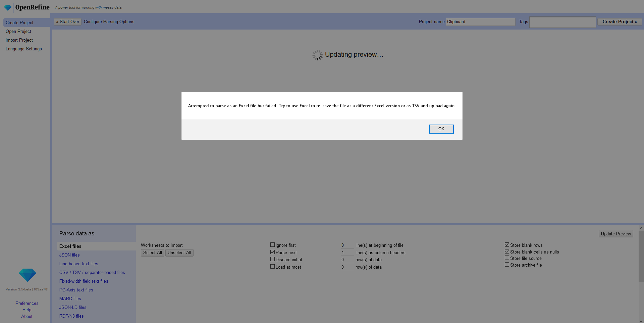644x323 pixels.
Task: Toggle the Parse next checkbox
Action: [x=272, y=252]
